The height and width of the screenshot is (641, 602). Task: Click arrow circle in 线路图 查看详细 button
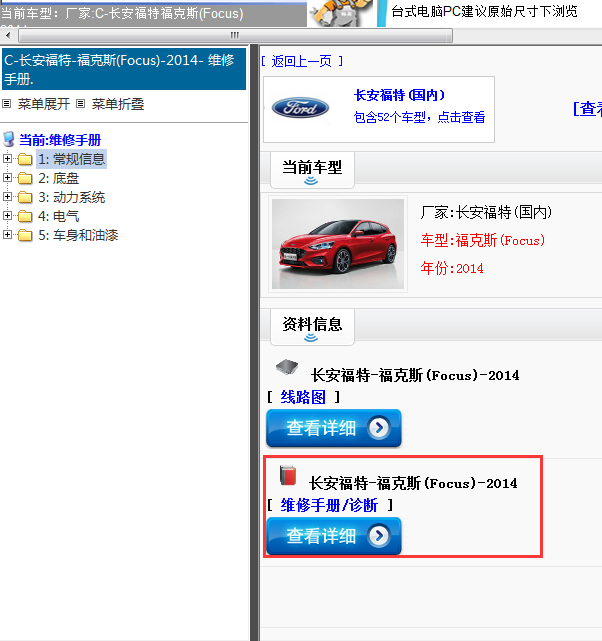379,428
